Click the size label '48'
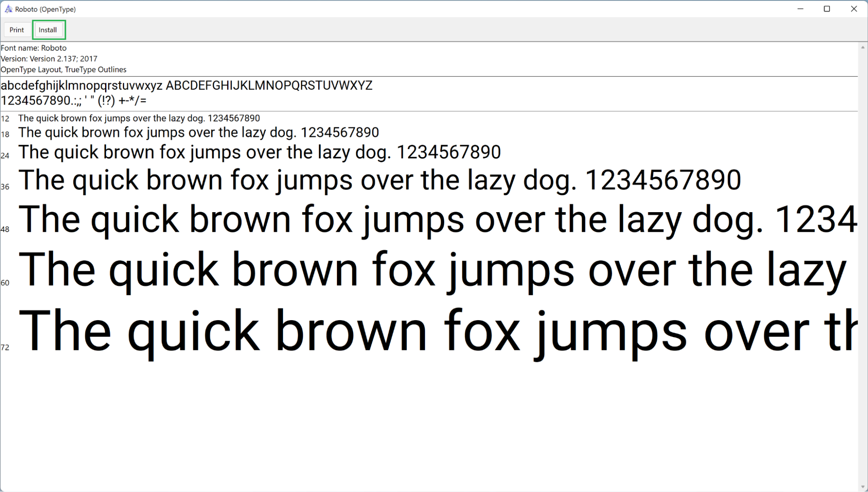Image resolution: width=868 pixels, height=492 pixels. point(5,230)
